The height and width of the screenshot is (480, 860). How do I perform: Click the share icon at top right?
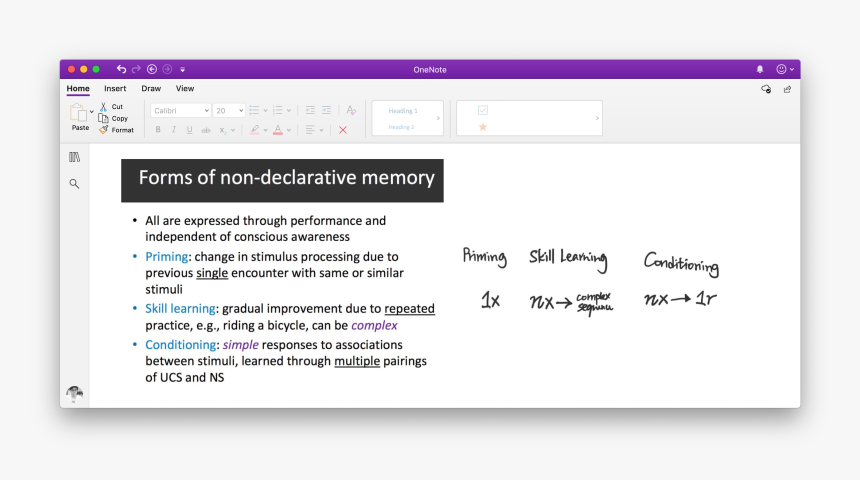(x=787, y=89)
